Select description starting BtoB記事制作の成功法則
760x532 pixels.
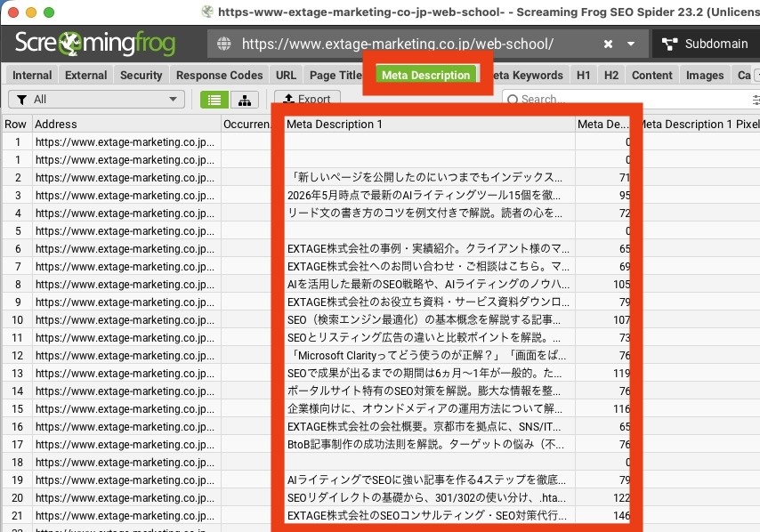click(x=425, y=444)
